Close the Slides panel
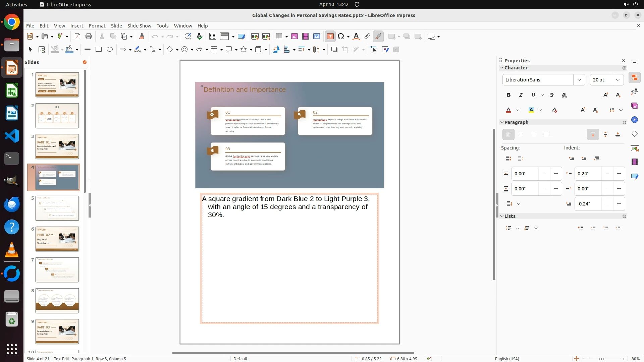The image size is (644, 362). pyautogui.click(x=85, y=62)
